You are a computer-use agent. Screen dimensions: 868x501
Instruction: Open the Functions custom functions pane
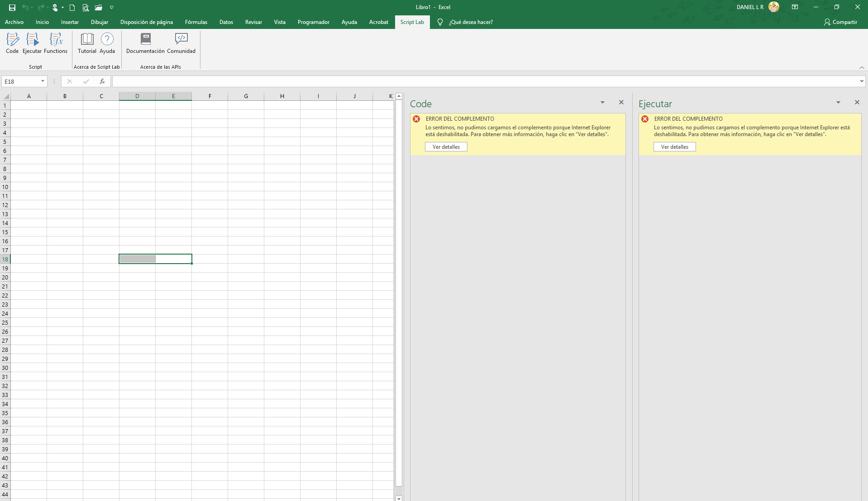tap(56, 43)
